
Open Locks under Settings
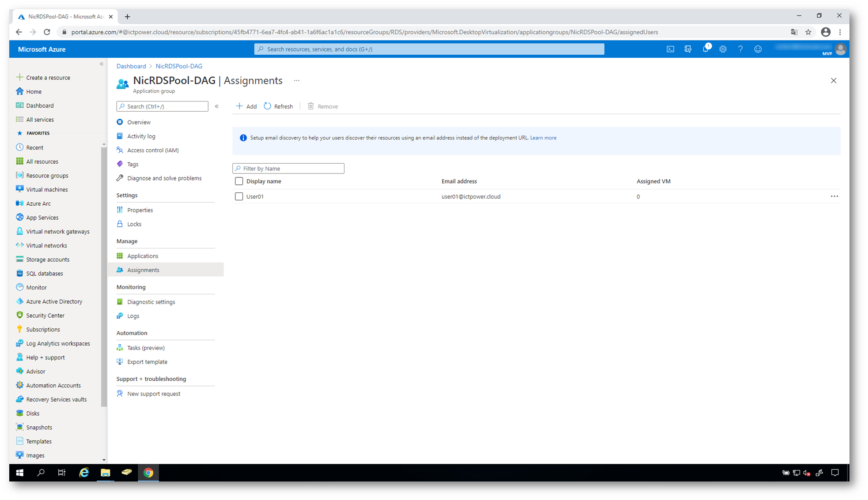(134, 224)
